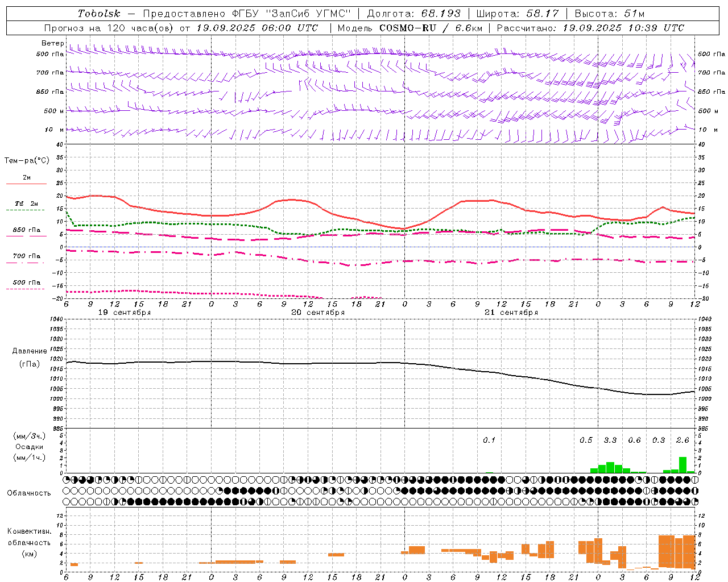Click the '2м' temperature legend entry

[x=27, y=177]
